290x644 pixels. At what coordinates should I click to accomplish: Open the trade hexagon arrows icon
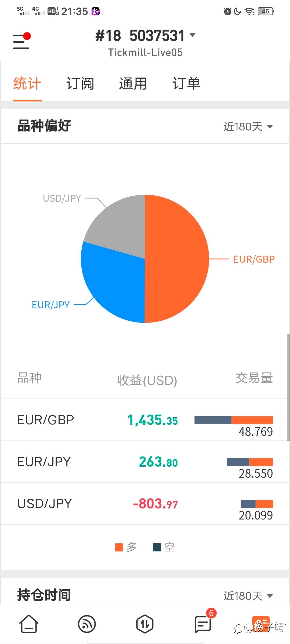click(x=145, y=624)
